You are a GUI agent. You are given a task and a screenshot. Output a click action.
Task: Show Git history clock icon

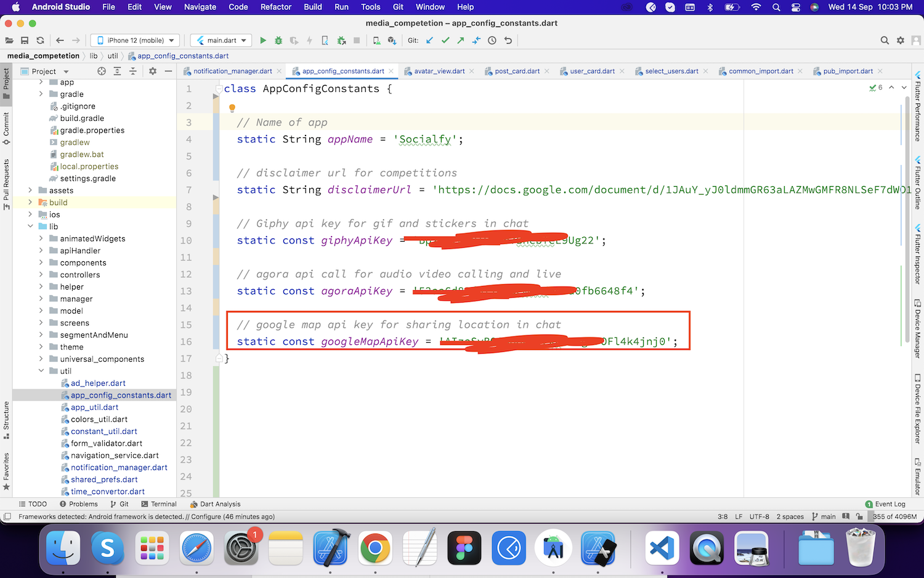coord(492,41)
